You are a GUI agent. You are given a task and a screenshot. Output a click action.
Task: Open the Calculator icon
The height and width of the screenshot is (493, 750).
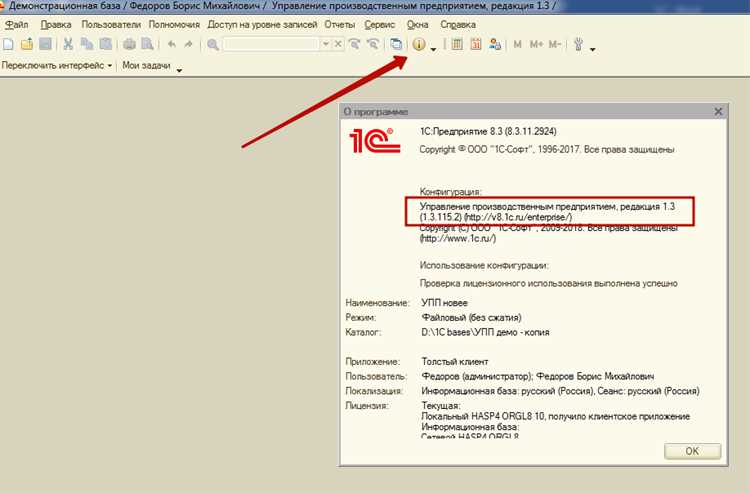point(457,44)
